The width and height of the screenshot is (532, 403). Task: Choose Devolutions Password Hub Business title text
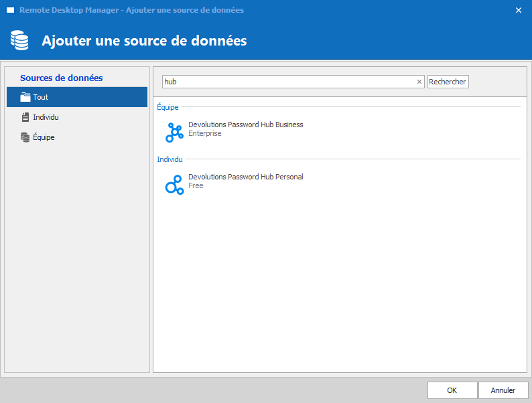click(245, 125)
